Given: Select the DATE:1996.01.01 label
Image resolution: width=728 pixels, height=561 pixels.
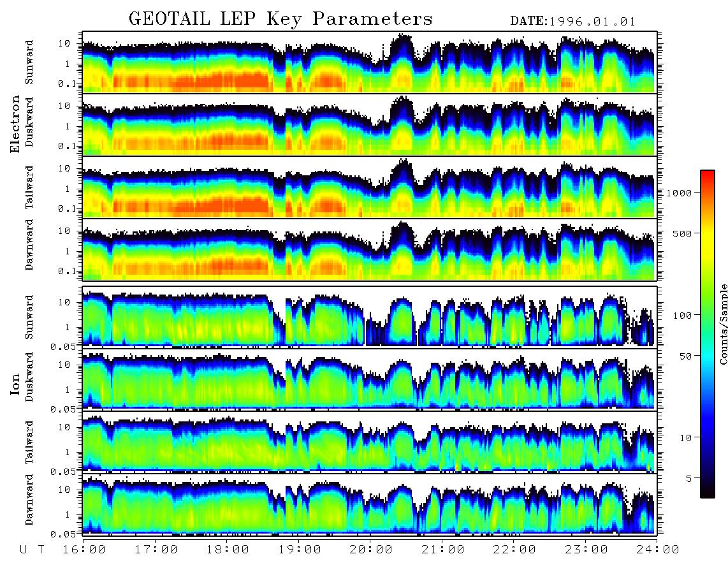Looking at the screenshot, I should 573,22.
